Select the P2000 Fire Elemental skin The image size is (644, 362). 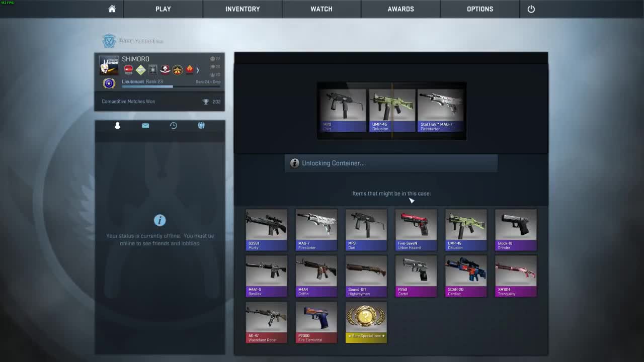pyautogui.click(x=316, y=323)
